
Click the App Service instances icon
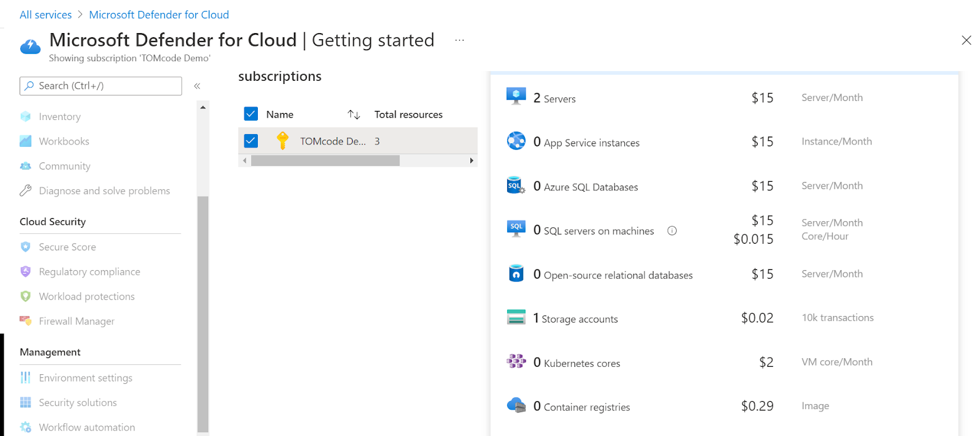point(516,141)
